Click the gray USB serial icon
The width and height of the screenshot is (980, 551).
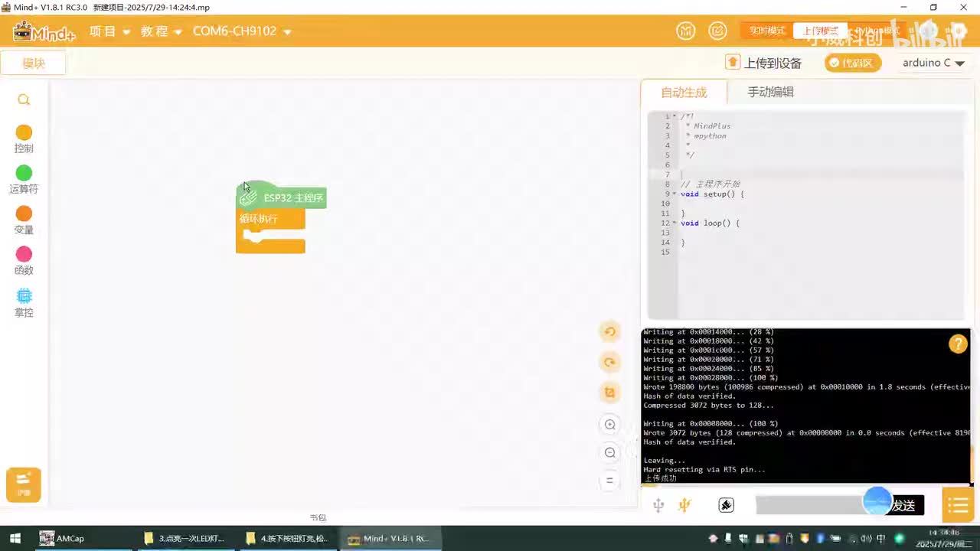pos(658,505)
